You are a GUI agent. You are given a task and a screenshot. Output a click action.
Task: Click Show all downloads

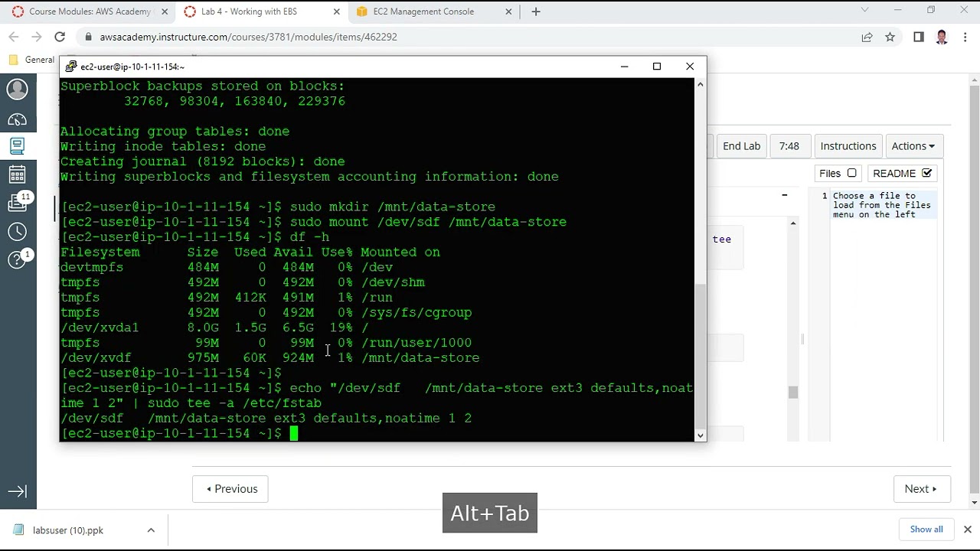[926, 529]
